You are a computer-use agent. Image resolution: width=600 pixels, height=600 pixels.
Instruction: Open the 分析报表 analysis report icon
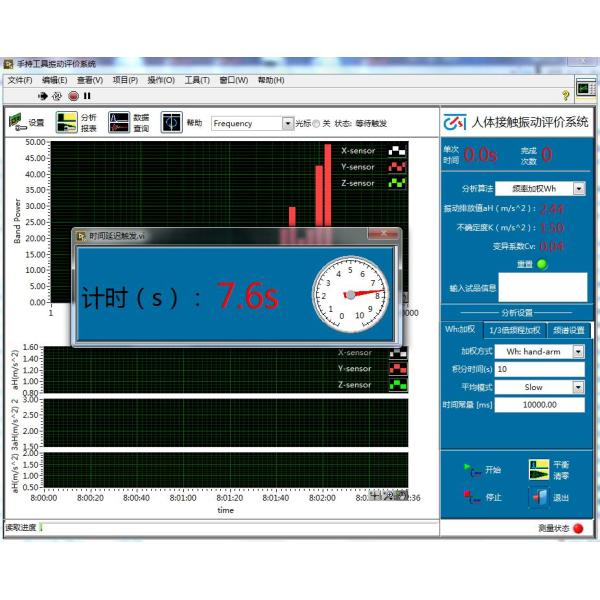click(x=65, y=122)
